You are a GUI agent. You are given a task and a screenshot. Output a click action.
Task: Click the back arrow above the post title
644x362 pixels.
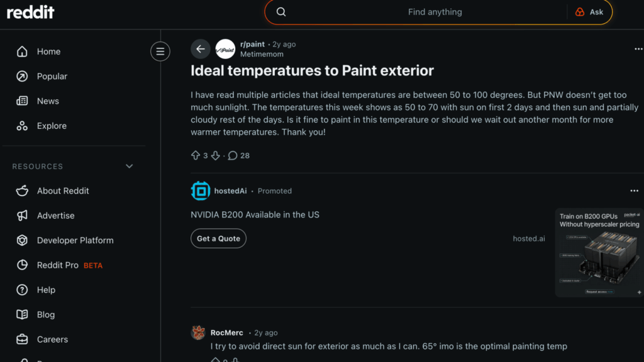point(200,48)
